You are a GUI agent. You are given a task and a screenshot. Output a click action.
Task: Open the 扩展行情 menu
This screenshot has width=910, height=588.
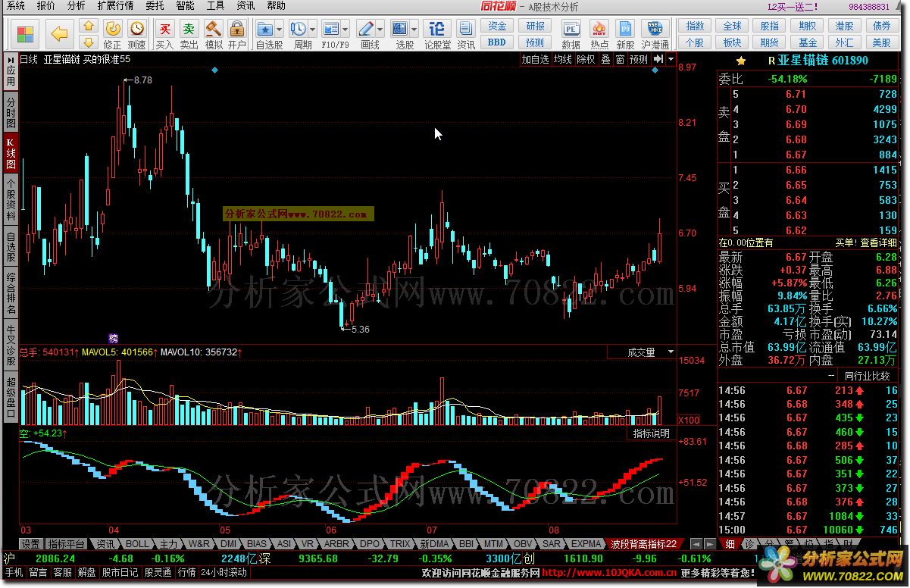pyautogui.click(x=116, y=6)
